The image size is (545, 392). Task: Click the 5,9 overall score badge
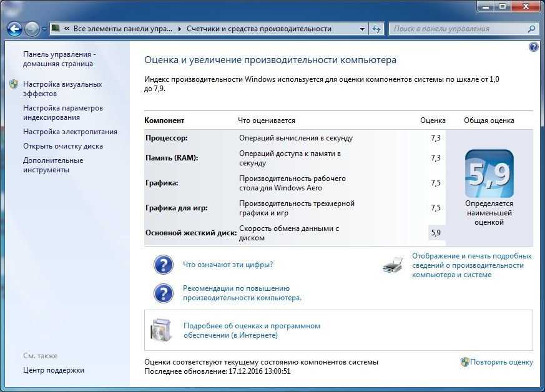(489, 174)
